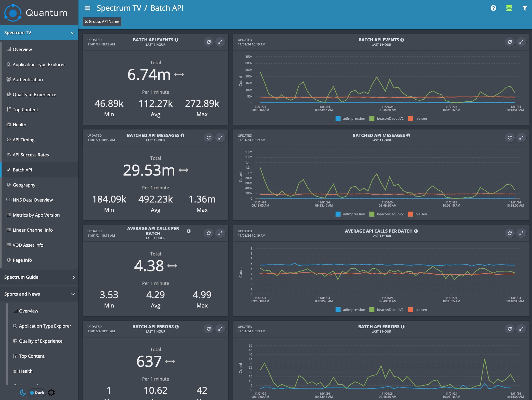Click the sun light-mode icon
This screenshot has height=400, width=532.
pyautogui.click(x=51, y=392)
